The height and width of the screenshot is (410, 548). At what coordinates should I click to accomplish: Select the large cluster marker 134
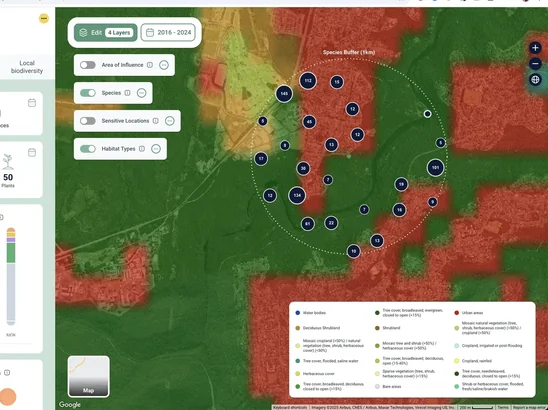pyautogui.click(x=297, y=195)
